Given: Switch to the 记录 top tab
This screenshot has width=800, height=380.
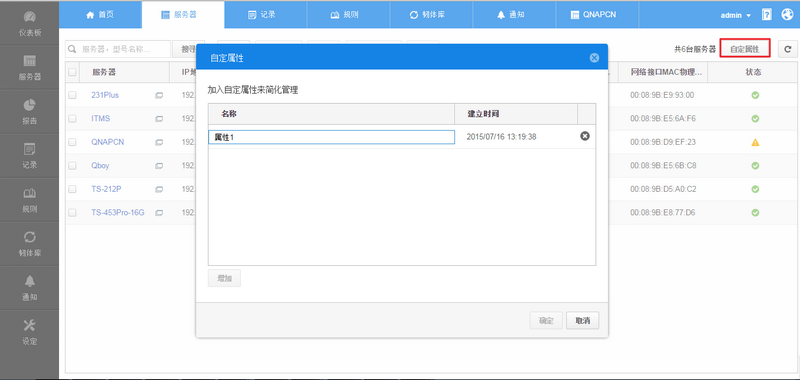Looking at the screenshot, I should tap(265, 15).
